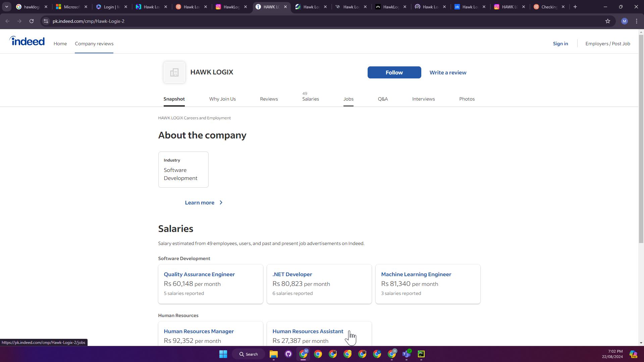
Task: Open Company reviews in the header
Action: point(94,44)
